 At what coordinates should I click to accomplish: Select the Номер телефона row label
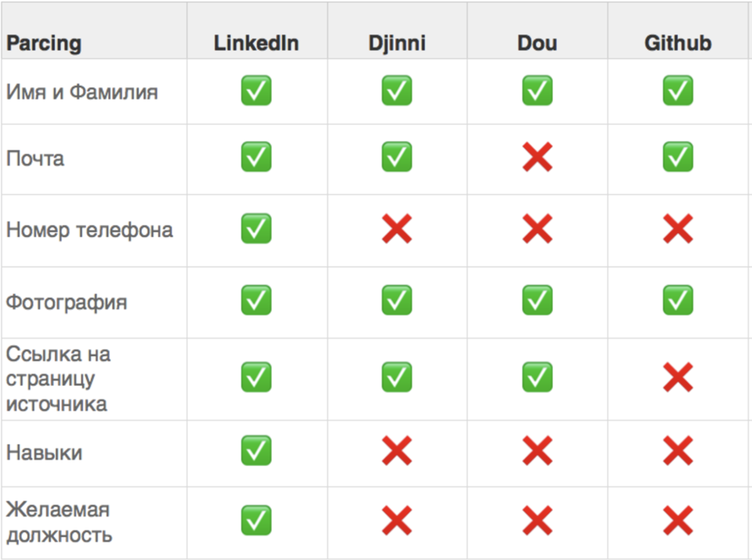pos(89,230)
